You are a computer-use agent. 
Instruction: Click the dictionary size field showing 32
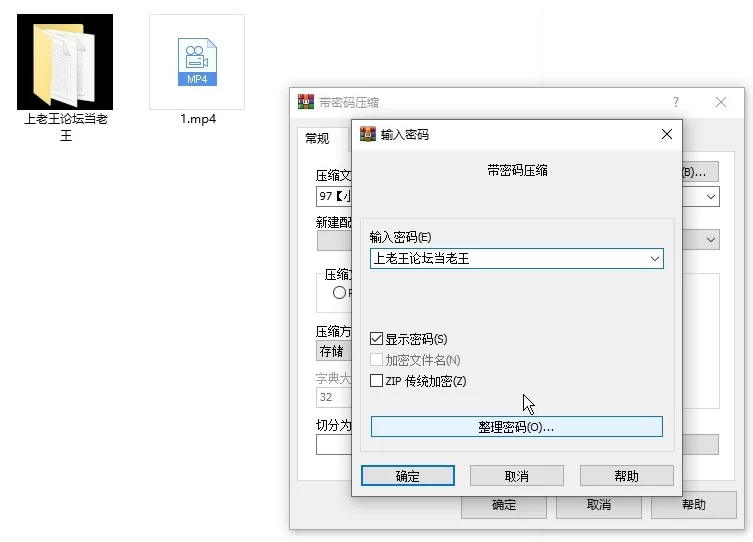[334, 397]
